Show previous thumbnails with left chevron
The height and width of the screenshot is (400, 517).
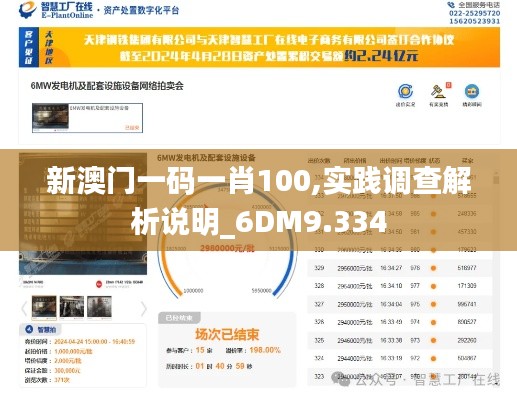pyautogui.click(x=24, y=308)
